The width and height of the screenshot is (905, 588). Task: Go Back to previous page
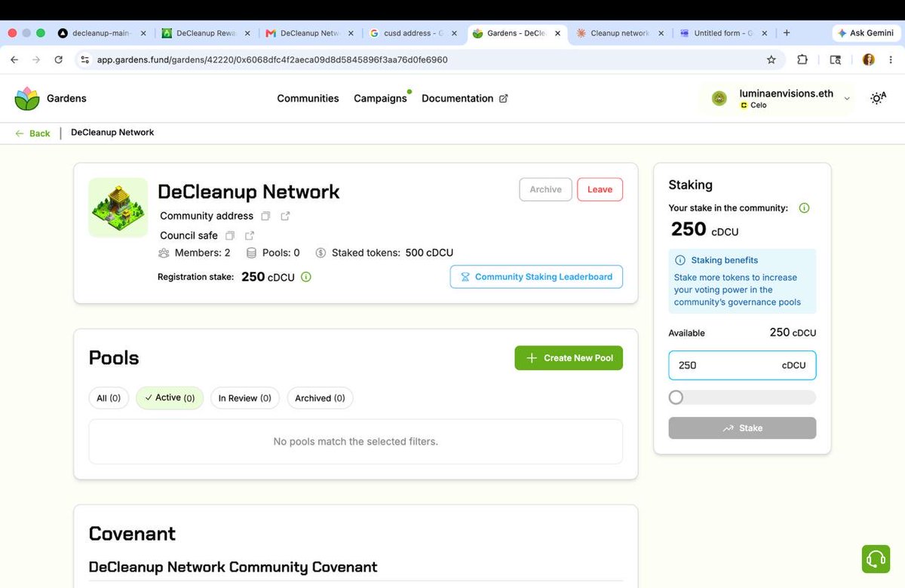pyautogui.click(x=32, y=133)
